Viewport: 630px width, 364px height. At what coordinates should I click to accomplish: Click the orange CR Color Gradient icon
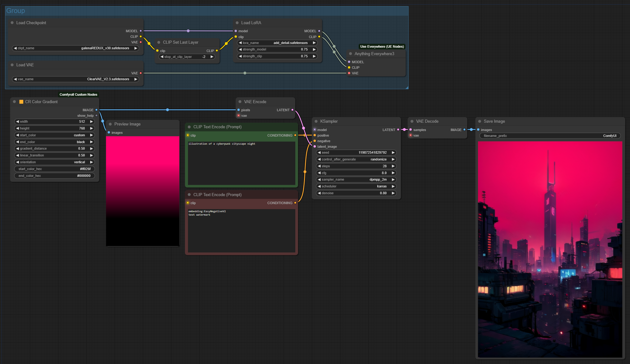[21, 102]
